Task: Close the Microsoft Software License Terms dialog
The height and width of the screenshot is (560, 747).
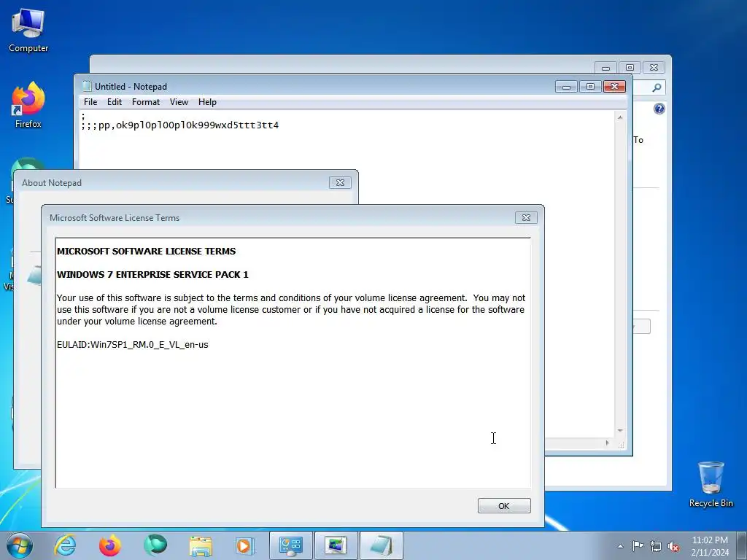Action: click(526, 217)
